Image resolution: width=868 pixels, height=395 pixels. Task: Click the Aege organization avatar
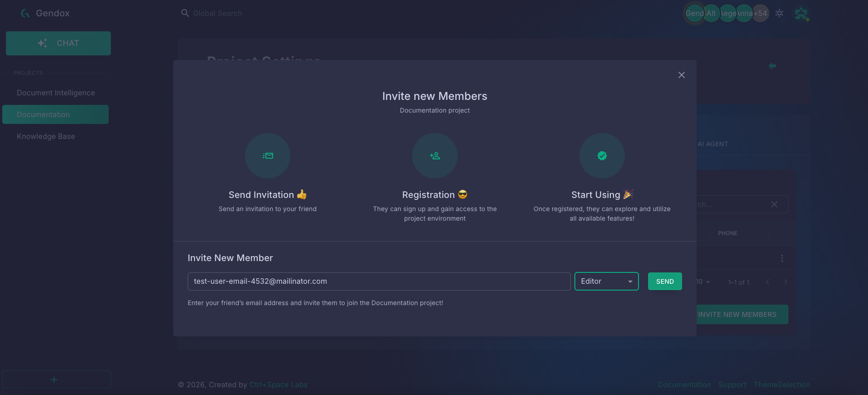[728, 13]
